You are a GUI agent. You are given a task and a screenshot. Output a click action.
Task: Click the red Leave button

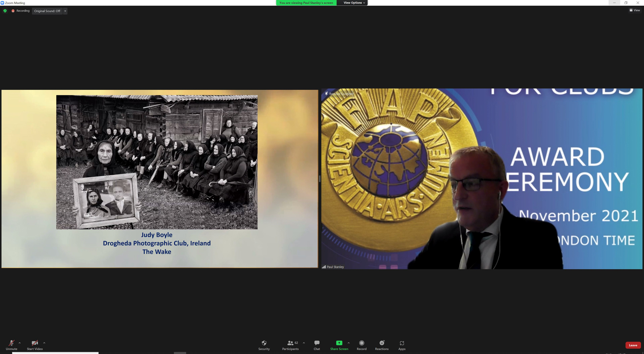pyautogui.click(x=633, y=345)
